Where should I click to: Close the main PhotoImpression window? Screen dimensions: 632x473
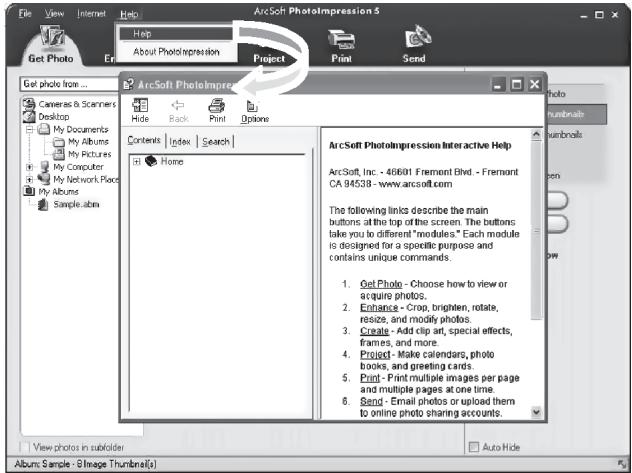[615, 15]
